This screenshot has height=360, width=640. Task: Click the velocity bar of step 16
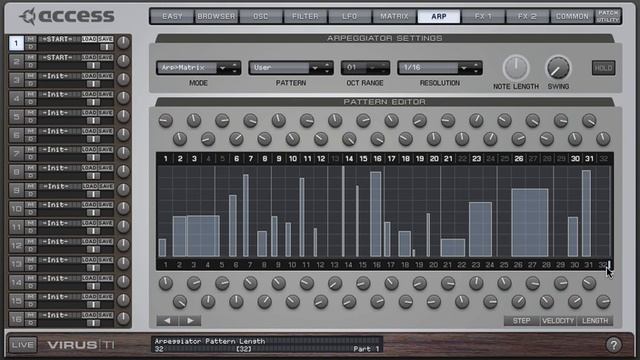point(376,214)
